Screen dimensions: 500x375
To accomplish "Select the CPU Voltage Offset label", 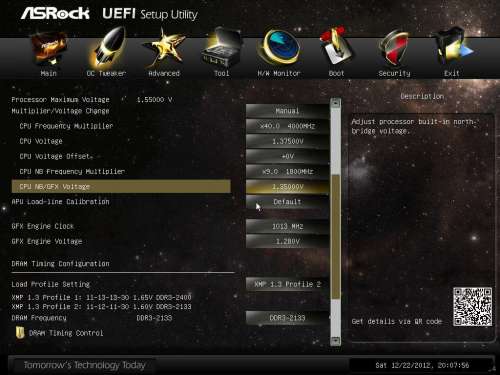I will click(x=55, y=156).
